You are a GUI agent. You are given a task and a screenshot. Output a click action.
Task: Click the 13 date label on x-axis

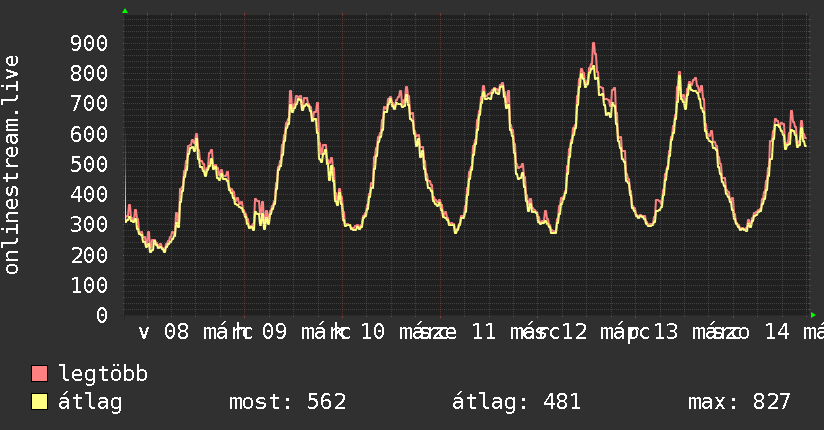click(666, 332)
